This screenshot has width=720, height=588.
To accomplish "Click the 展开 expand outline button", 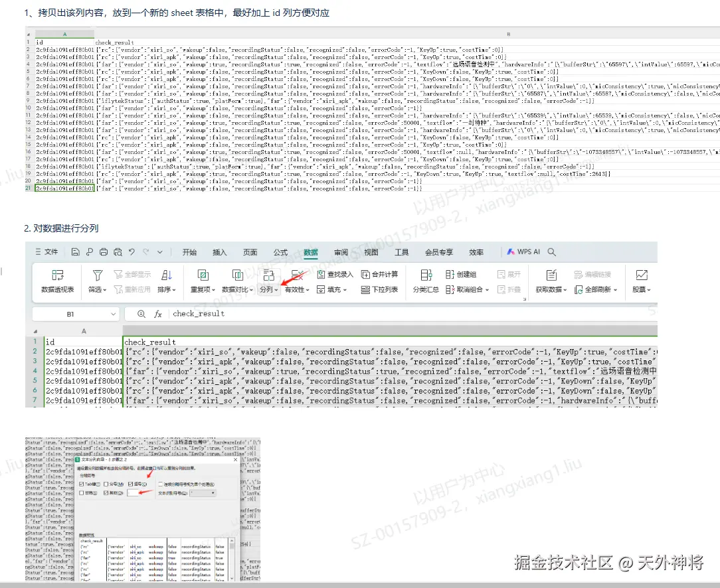I will pyautogui.click(x=509, y=274).
